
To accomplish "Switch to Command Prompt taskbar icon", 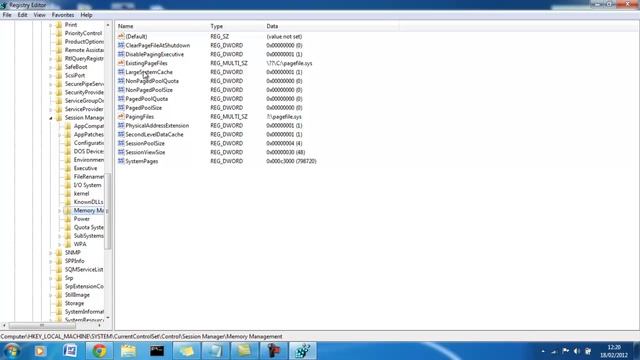I will [157, 351].
